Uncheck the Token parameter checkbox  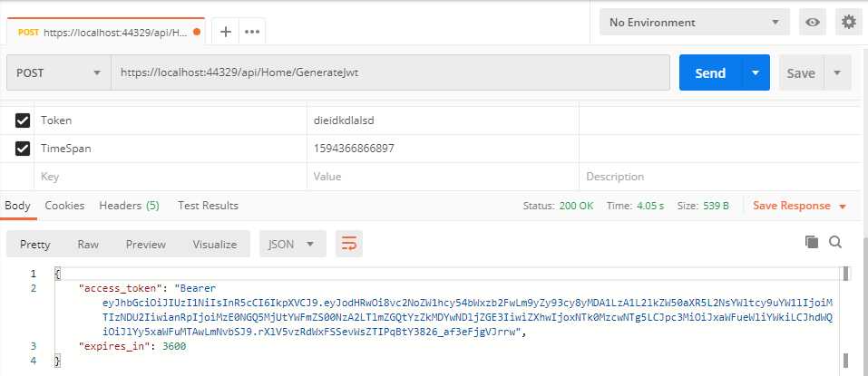23,120
